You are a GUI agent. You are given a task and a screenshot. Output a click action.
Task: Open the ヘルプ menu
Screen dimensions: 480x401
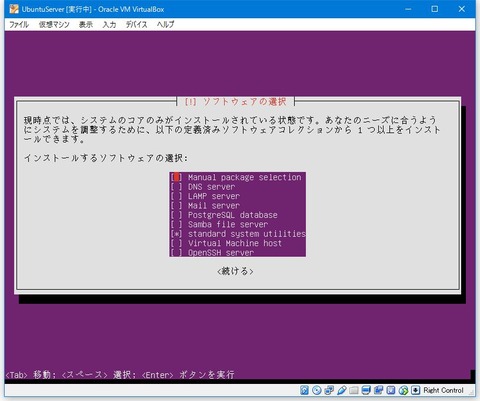tap(166, 24)
